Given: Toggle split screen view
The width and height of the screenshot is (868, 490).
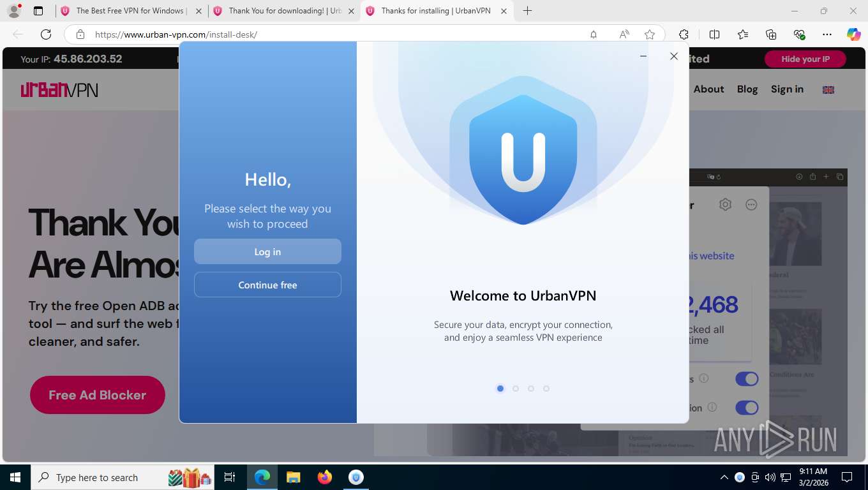Looking at the screenshot, I should (x=715, y=34).
